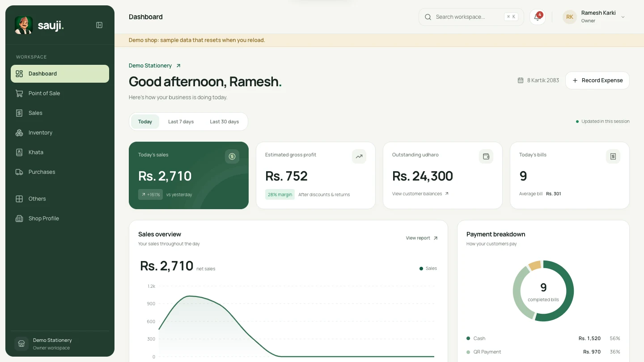This screenshot has width=644, height=362.
Task: Click the Cash legend color dot
Action: click(468, 338)
